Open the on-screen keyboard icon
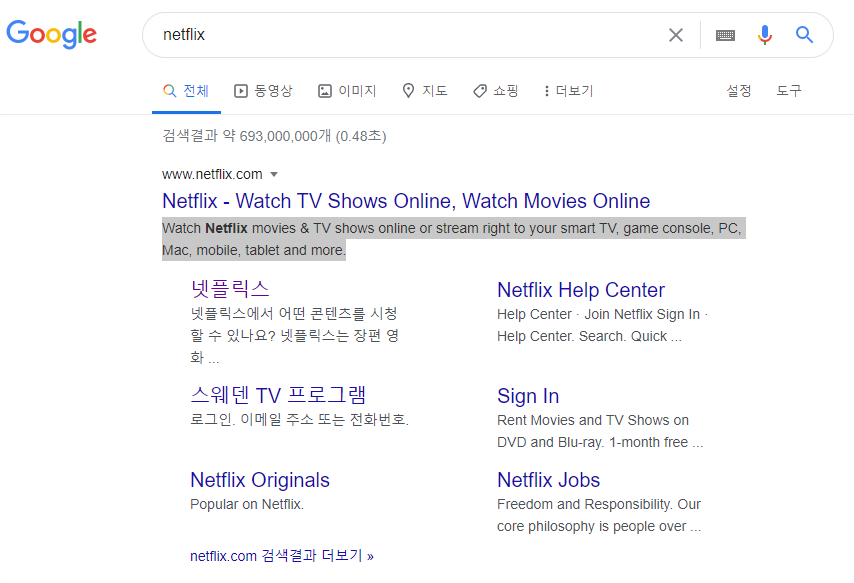The width and height of the screenshot is (854, 583). click(725, 35)
